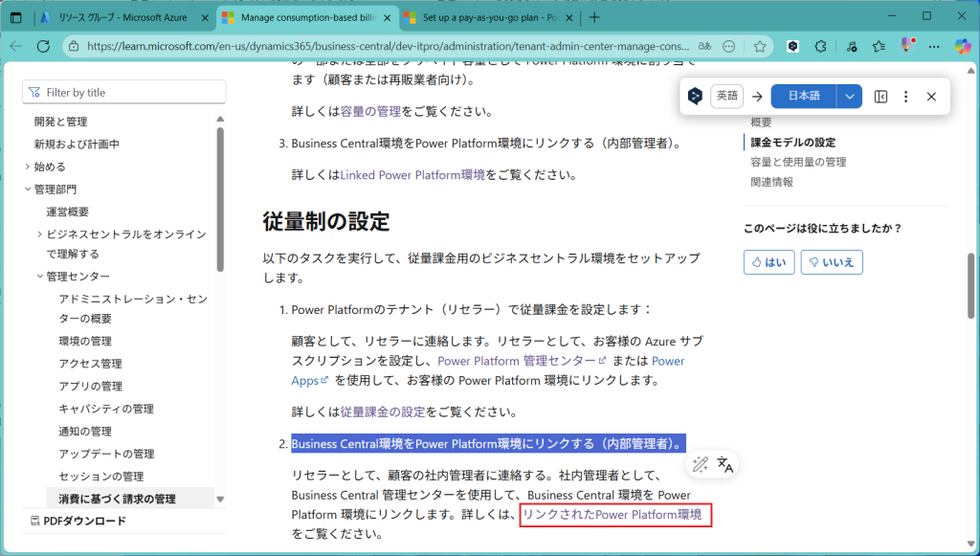
Task: Close the Azure リソース グループ tab
Action: [x=205, y=18]
